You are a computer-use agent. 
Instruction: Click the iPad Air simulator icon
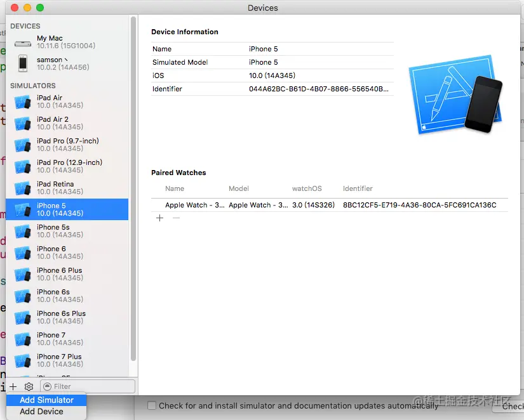point(23,102)
